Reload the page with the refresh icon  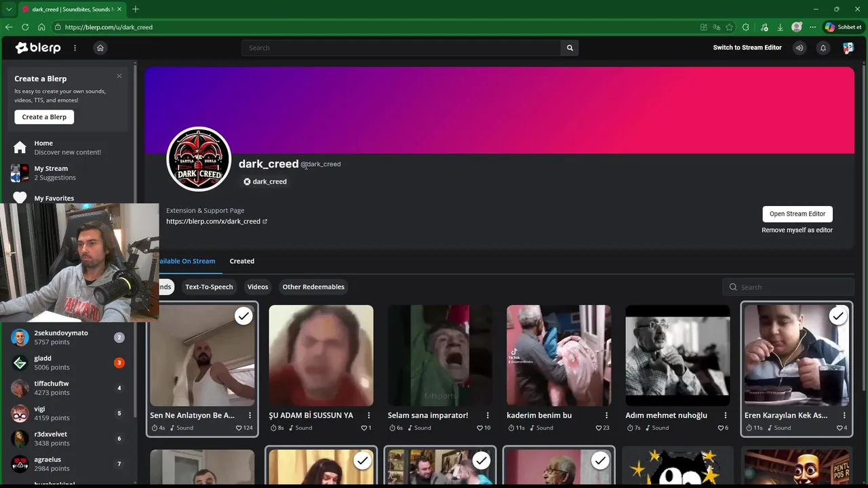(x=25, y=27)
